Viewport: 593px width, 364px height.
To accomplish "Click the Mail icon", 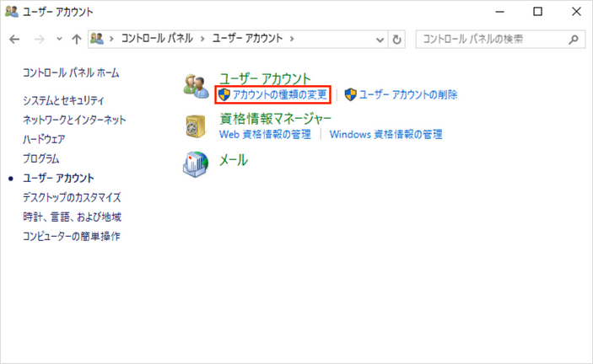I will click(x=196, y=163).
